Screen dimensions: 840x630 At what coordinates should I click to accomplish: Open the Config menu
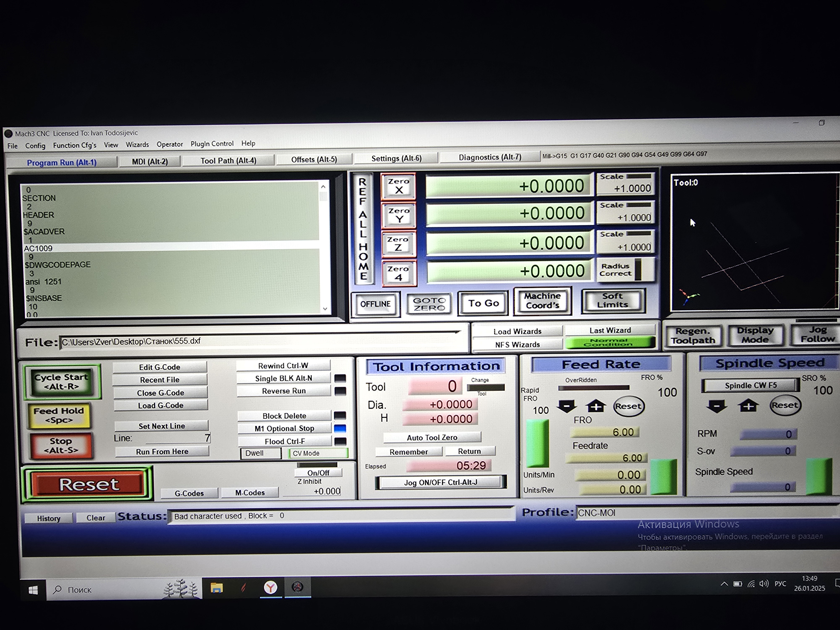(x=35, y=146)
